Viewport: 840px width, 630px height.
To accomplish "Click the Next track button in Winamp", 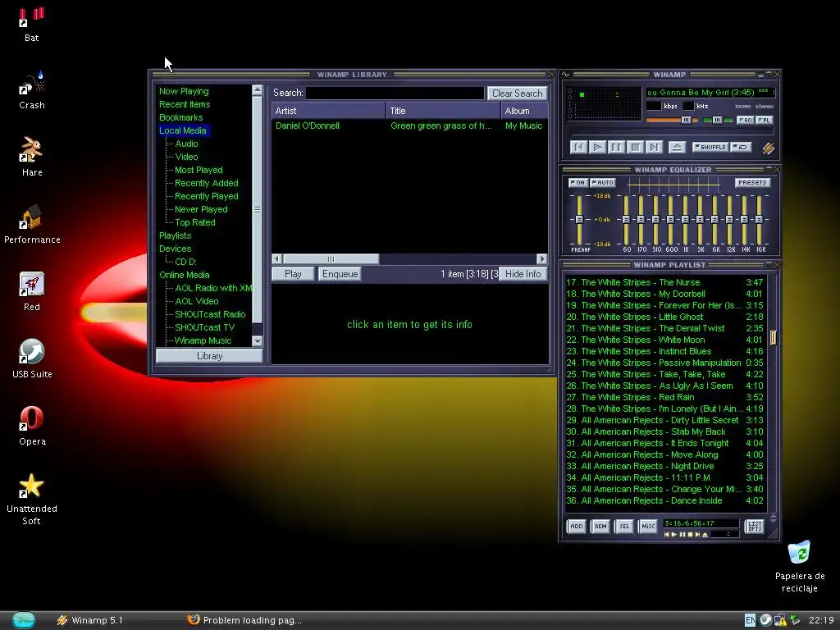I will [654, 148].
